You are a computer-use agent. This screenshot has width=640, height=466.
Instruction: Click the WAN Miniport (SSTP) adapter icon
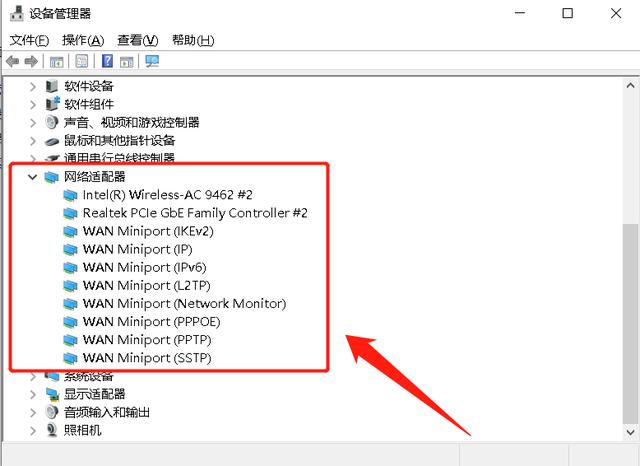click(70, 358)
